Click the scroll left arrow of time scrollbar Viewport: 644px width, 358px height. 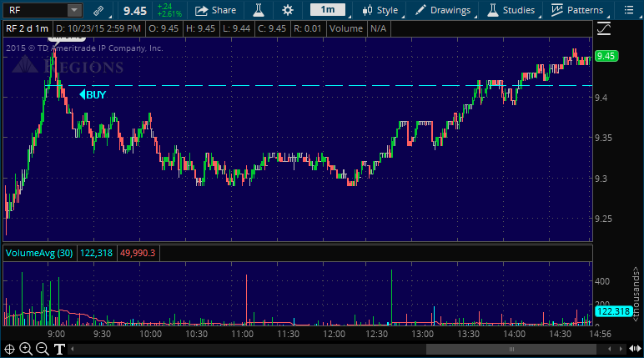73,350
